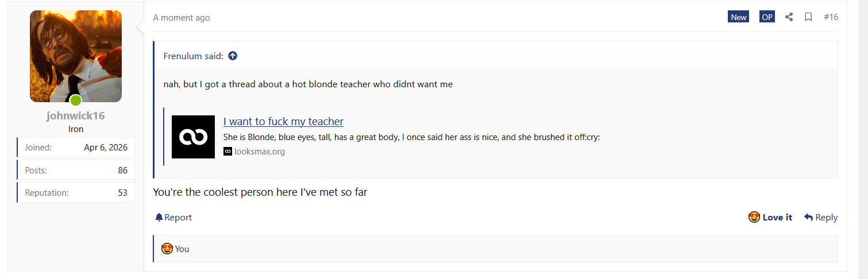Click the Posts count 86
This screenshot has width=868, height=279.
coord(122,170)
